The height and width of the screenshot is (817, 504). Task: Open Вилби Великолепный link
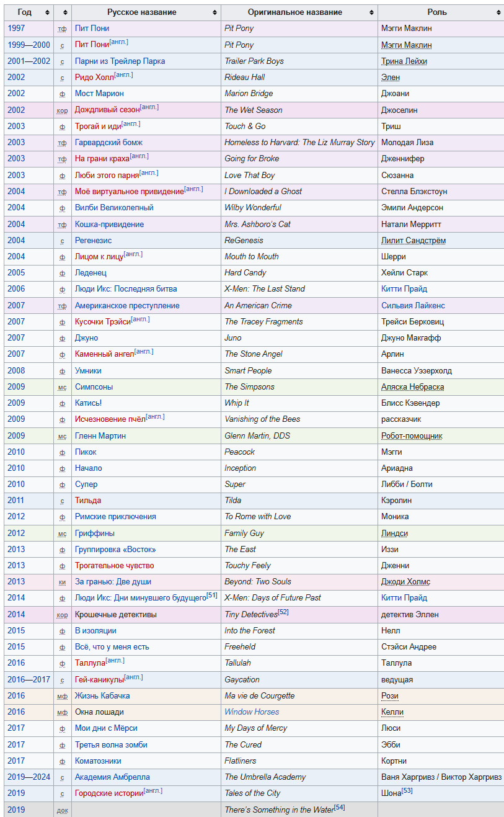114,208
